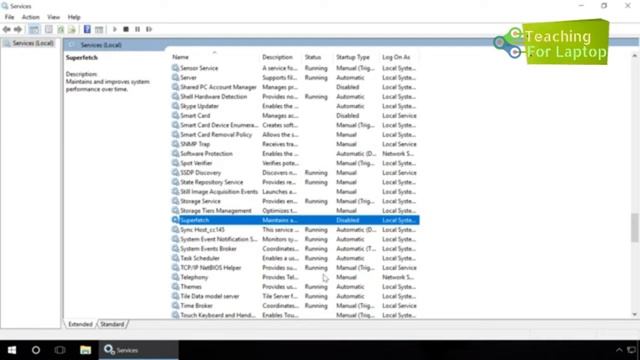The image size is (640, 360).
Task: Click gear icon beside System Event Notification
Action: pyautogui.click(x=175, y=239)
